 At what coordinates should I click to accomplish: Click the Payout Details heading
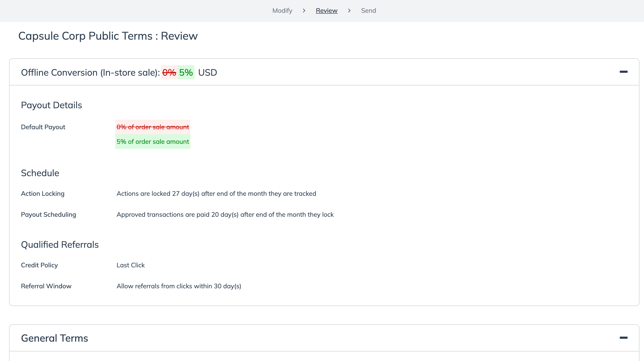tap(51, 105)
